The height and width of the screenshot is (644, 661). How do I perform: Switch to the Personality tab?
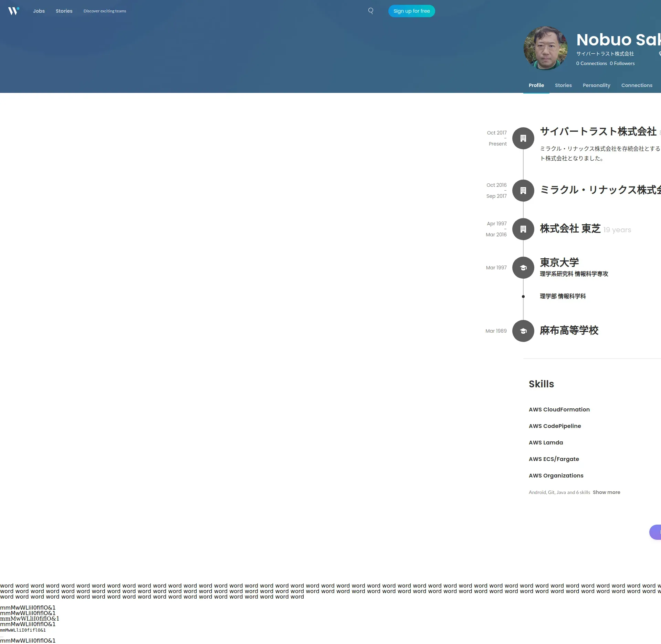pyautogui.click(x=596, y=85)
